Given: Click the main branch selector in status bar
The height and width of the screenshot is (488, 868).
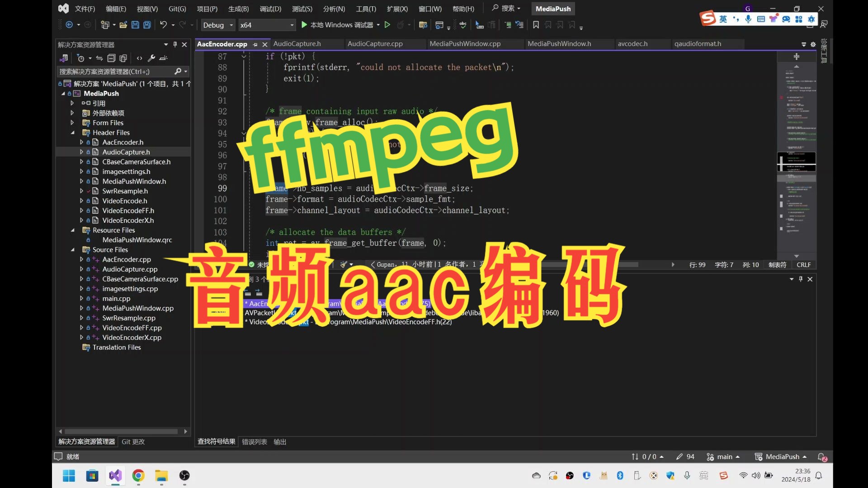Looking at the screenshot, I should 723,457.
